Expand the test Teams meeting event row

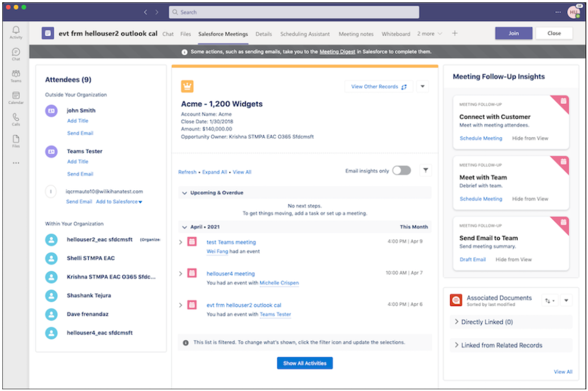tap(181, 242)
